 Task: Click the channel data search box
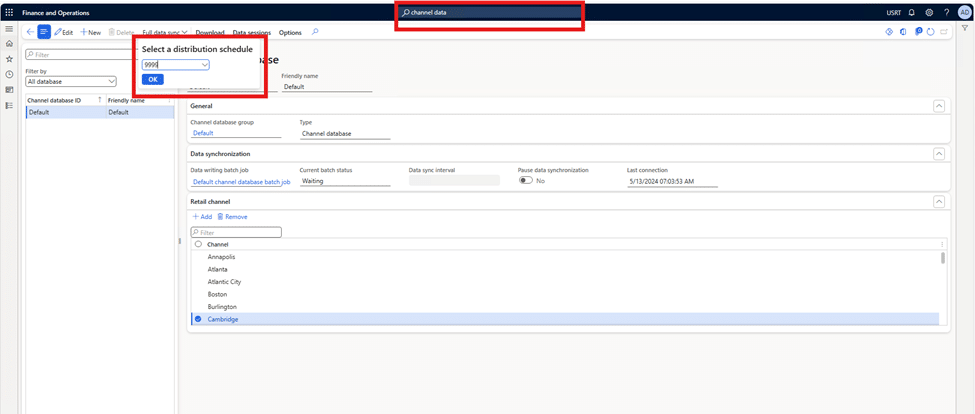490,13
